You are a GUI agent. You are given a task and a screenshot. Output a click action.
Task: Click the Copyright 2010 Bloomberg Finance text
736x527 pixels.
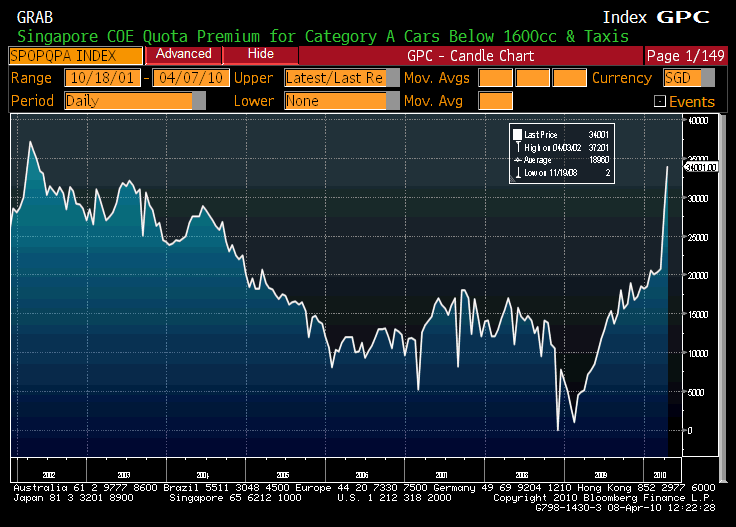pos(603,498)
